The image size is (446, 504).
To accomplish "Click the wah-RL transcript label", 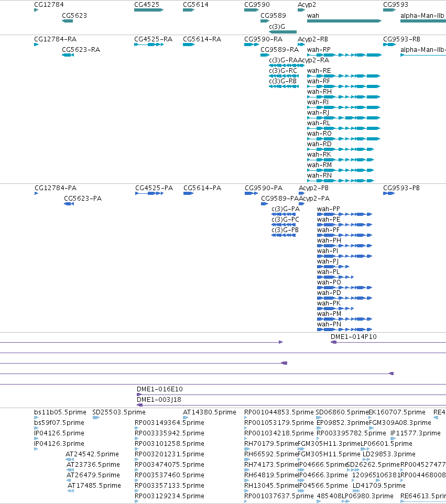I will click(x=319, y=123).
